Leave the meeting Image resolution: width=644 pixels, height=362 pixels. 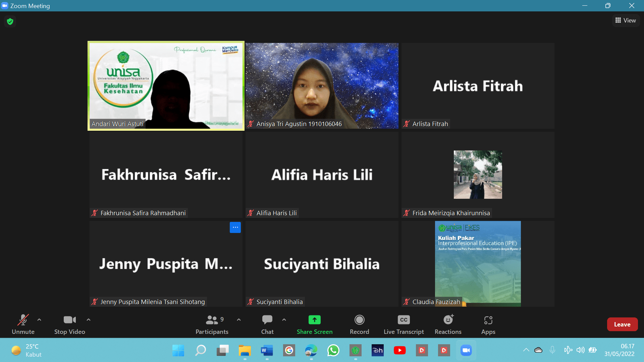coord(622,324)
